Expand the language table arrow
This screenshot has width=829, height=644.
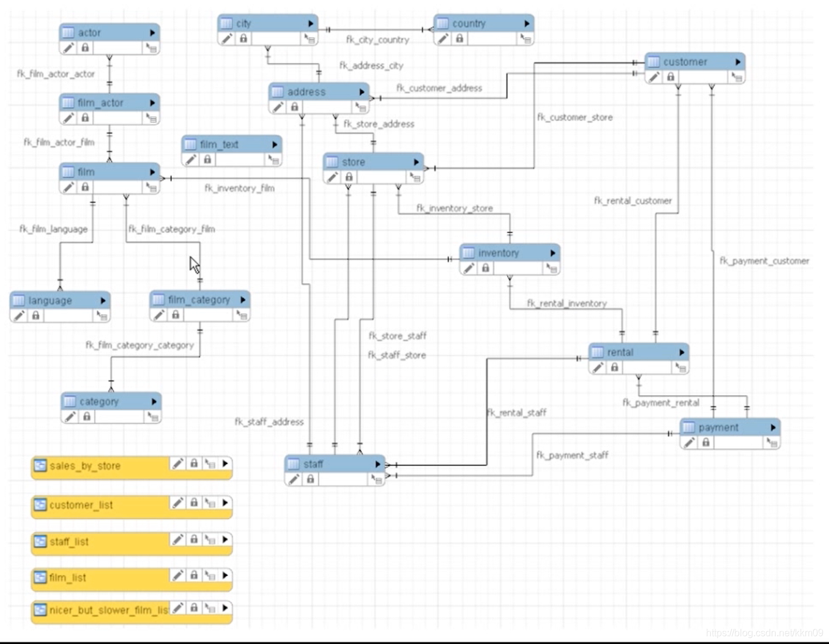[x=103, y=300]
